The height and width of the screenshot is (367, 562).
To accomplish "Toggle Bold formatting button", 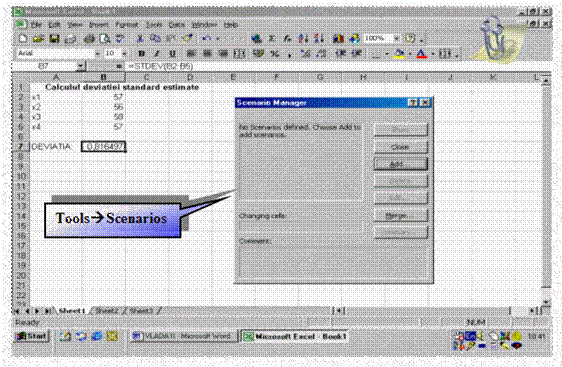I will pyautogui.click(x=142, y=54).
